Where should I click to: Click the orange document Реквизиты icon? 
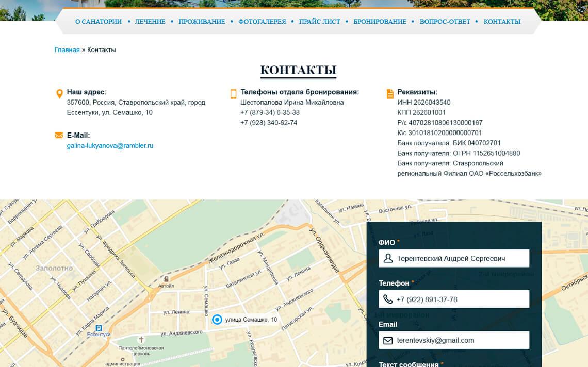(390, 93)
